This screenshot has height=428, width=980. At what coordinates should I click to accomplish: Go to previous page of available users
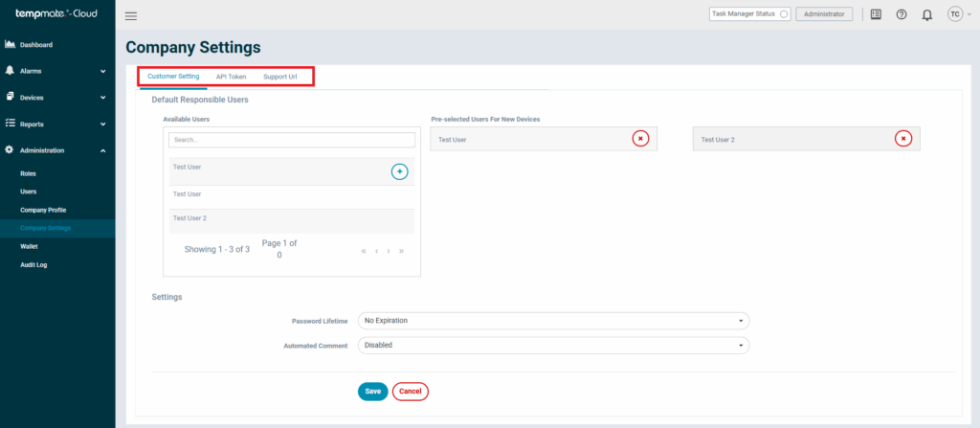click(376, 251)
